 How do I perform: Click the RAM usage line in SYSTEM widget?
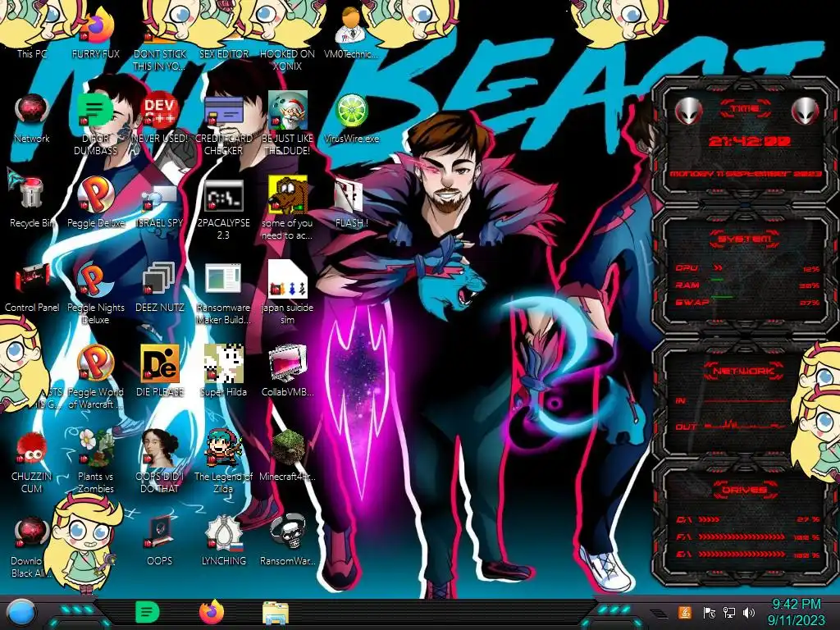point(748,285)
